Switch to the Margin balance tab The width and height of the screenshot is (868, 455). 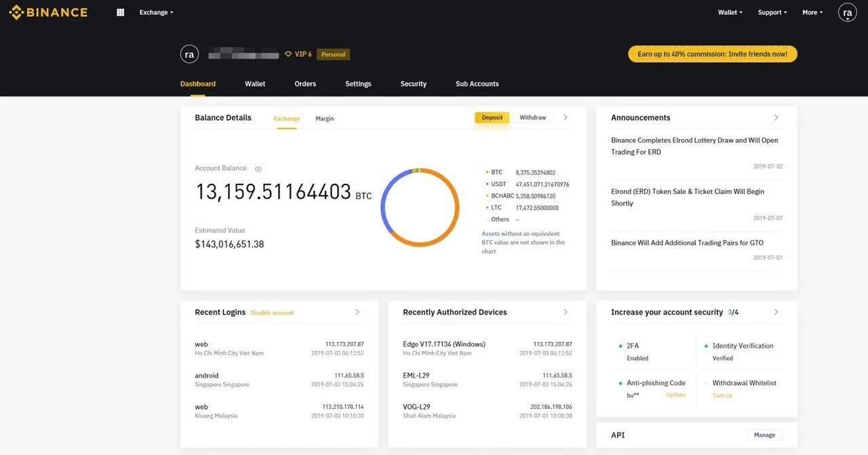(324, 119)
